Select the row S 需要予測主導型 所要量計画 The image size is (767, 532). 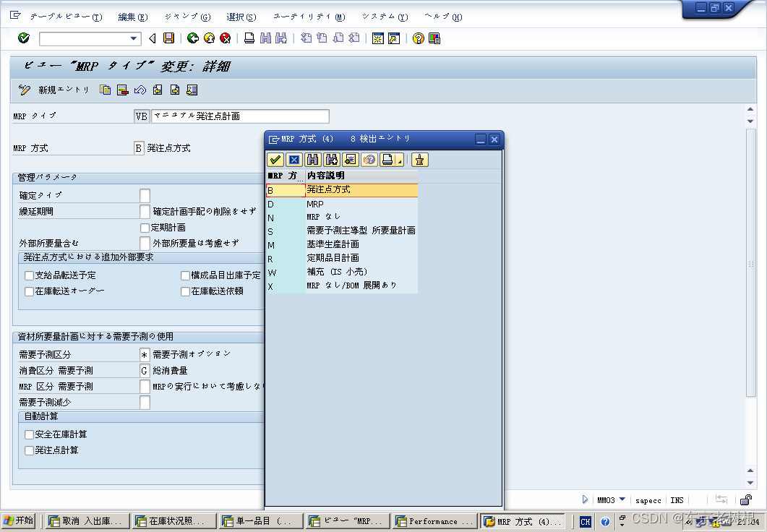[342, 232]
